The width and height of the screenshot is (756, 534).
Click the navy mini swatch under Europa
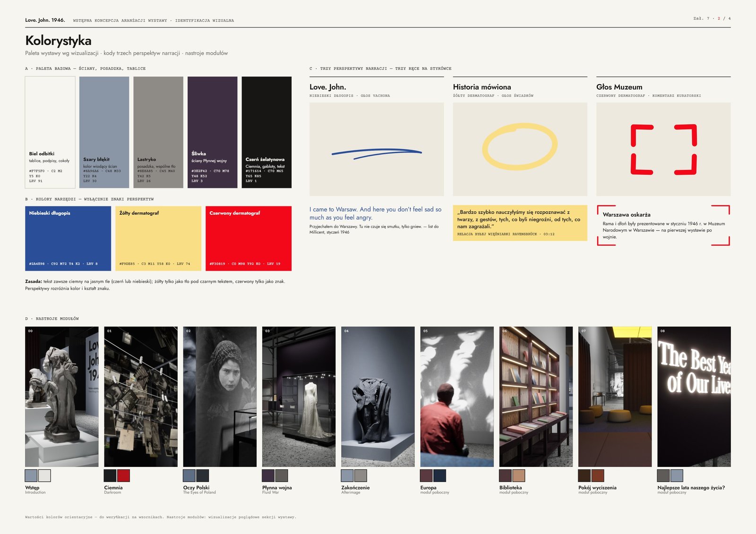(439, 475)
